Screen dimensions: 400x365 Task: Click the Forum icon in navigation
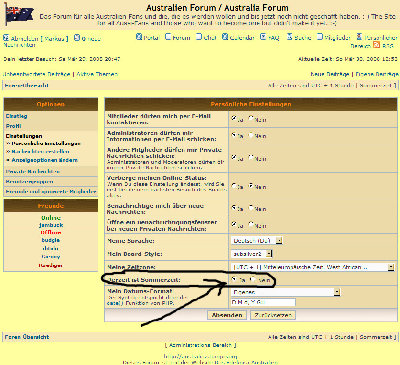(168, 37)
